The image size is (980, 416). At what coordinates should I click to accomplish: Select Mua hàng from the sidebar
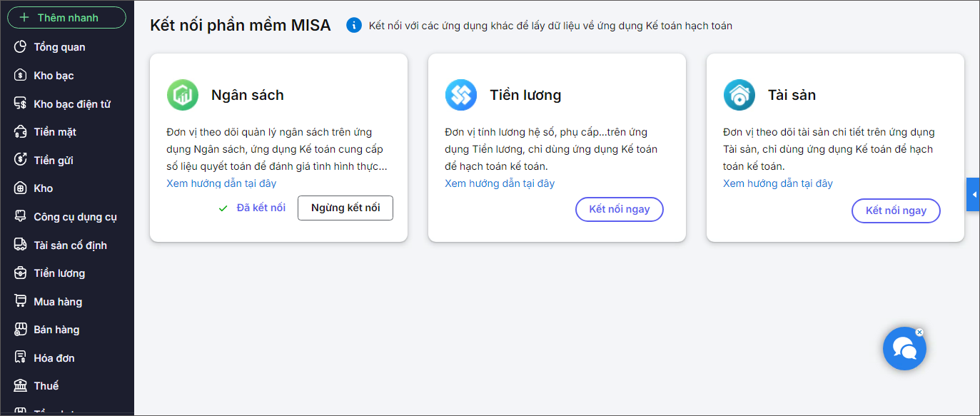pos(57,302)
